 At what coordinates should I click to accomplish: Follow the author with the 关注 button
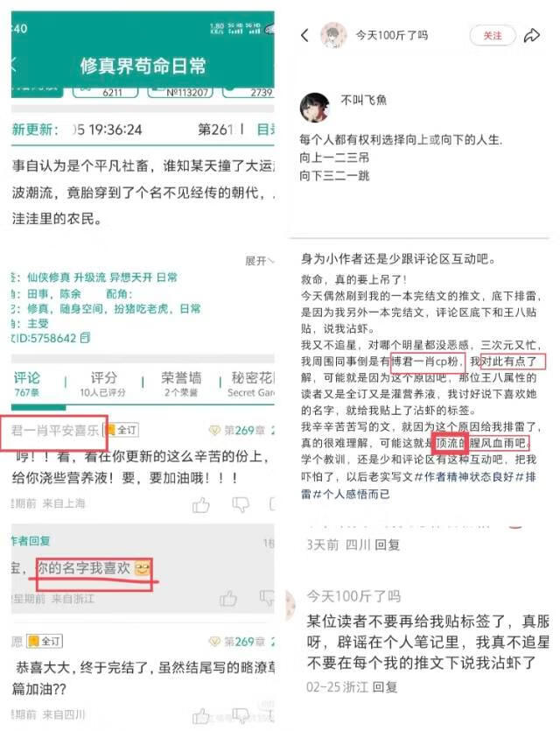pos(493,35)
